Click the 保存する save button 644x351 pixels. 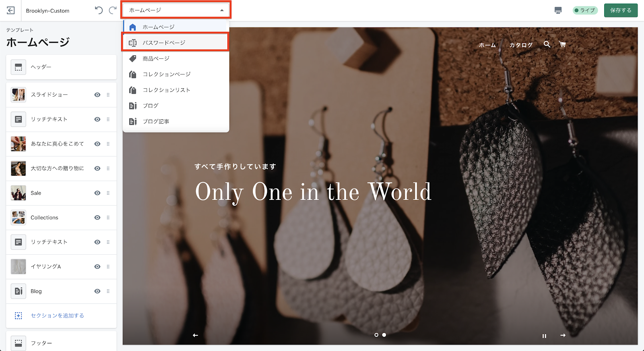pyautogui.click(x=620, y=10)
